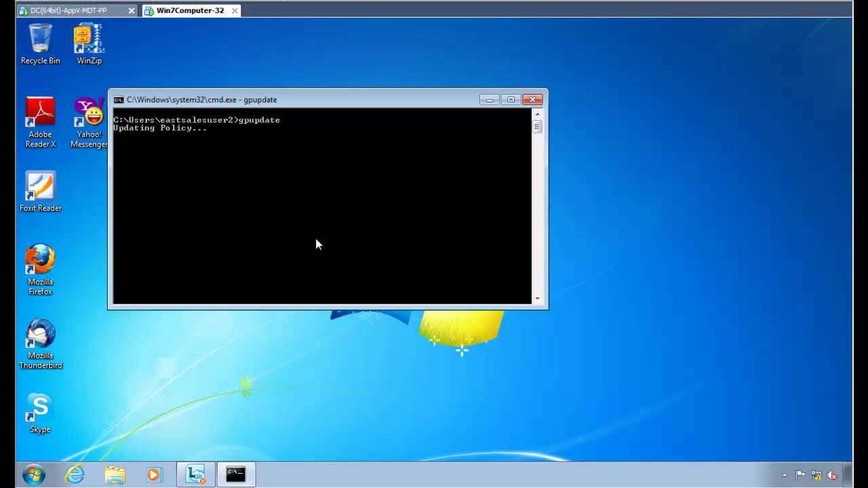Click the console scrollbar up arrow

(x=537, y=113)
